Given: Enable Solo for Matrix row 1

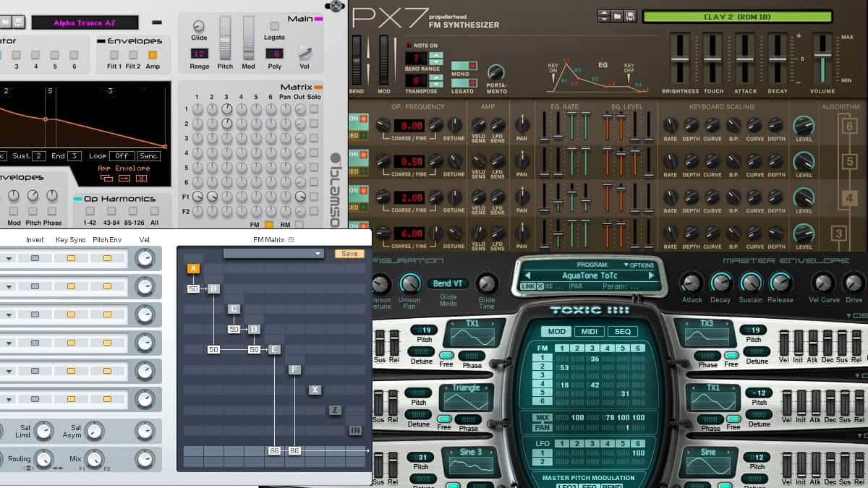Looking at the screenshot, I should click(x=314, y=109).
